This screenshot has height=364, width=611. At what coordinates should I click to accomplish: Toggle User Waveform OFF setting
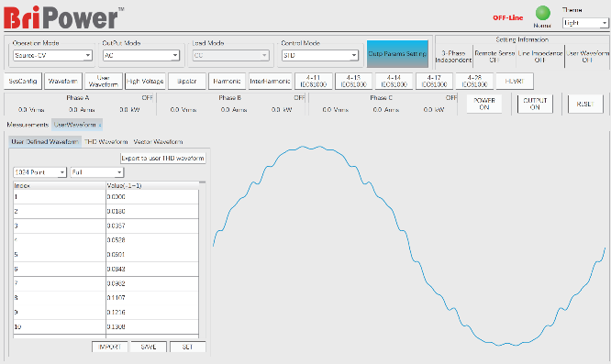pyautogui.click(x=587, y=57)
